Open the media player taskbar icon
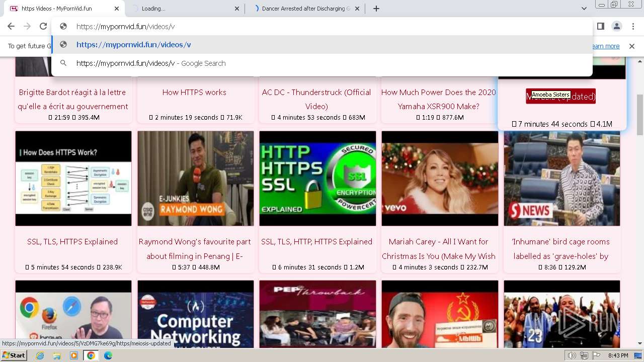This screenshot has height=362, width=644. click(x=74, y=355)
